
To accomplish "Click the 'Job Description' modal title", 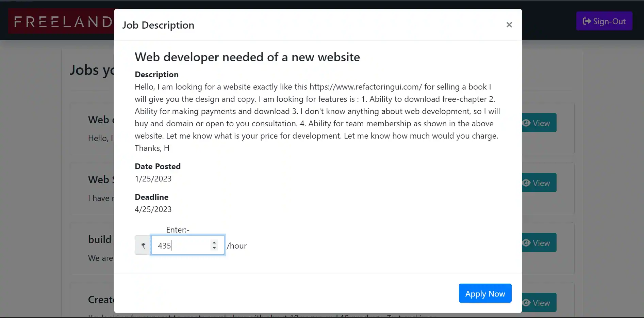I will pos(158,25).
